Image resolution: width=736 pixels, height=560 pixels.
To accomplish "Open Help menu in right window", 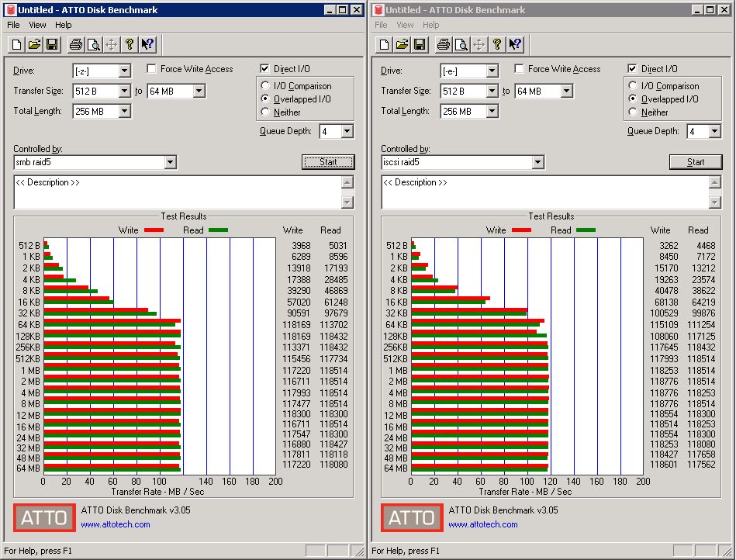I will (431, 25).
